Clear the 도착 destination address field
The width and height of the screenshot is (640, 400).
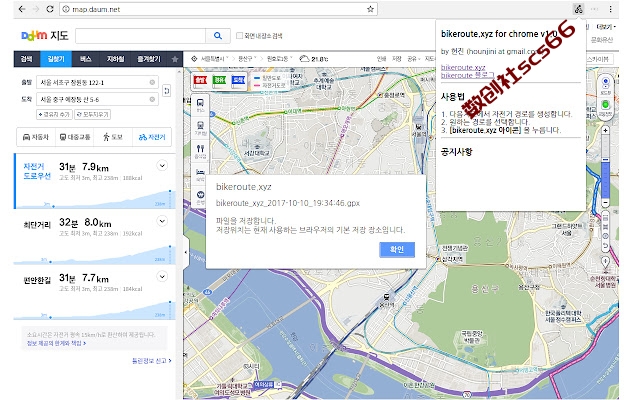[152, 99]
